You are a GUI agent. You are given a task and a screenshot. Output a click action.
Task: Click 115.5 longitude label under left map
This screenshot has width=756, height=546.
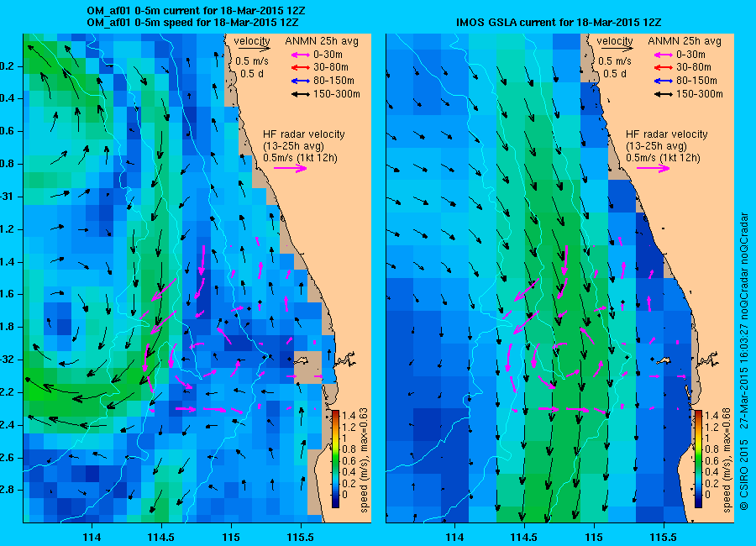coord(301,537)
